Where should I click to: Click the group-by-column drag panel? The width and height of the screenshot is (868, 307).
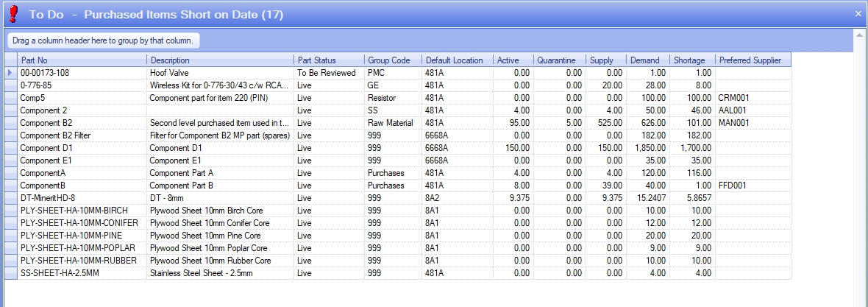[103, 40]
